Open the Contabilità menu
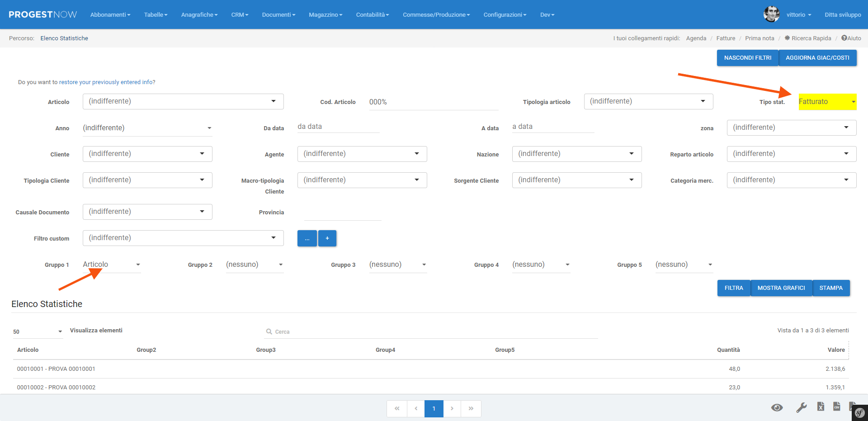Screen dimensions: 868x421 click(372, 14)
